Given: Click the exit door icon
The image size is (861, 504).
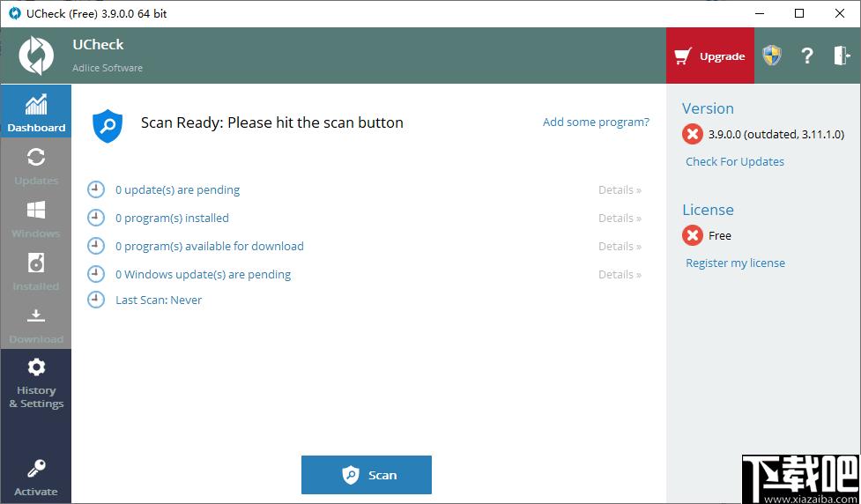Looking at the screenshot, I should point(842,56).
